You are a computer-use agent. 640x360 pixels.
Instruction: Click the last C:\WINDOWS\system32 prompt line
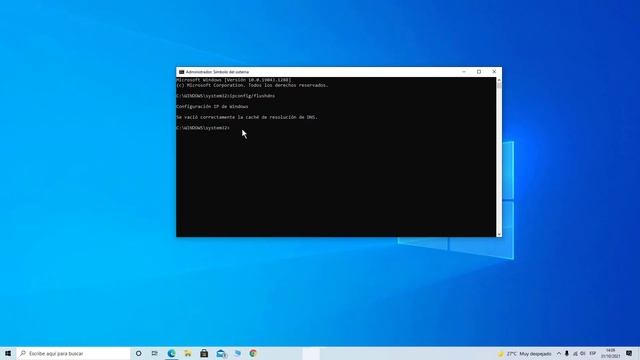[x=203, y=128]
